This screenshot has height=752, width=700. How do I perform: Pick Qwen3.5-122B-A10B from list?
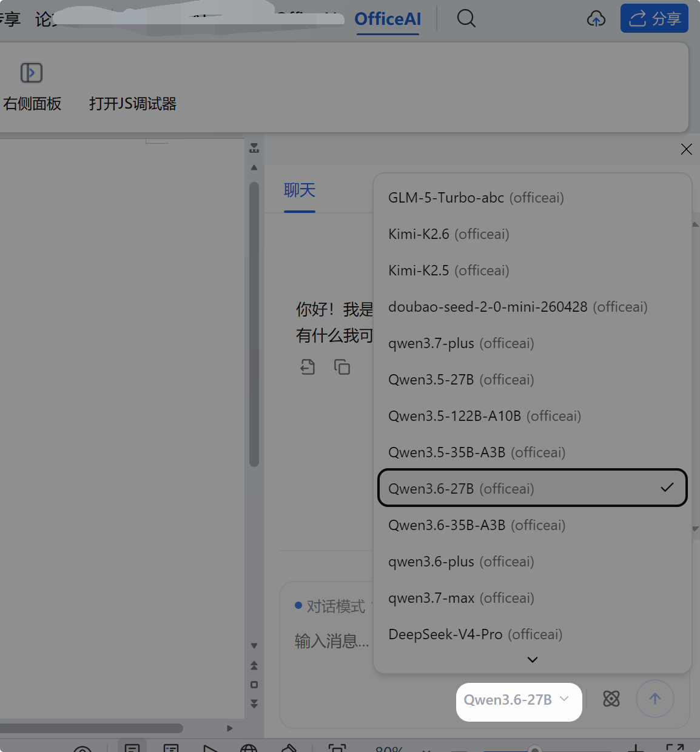pyautogui.click(x=533, y=416)
